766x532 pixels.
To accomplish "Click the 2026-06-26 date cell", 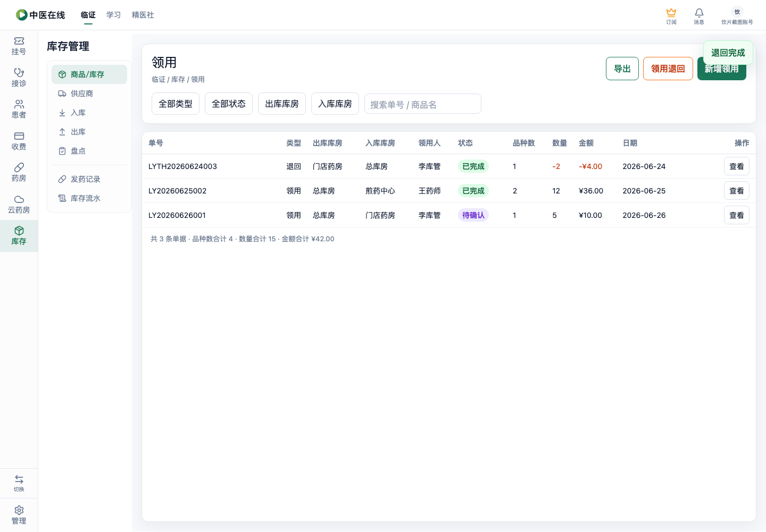I will coord(644,215).
